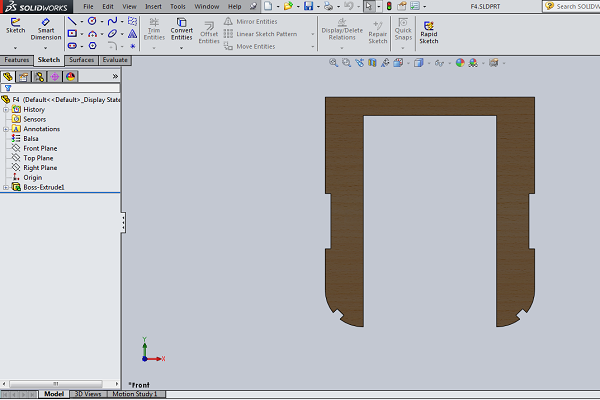Open the Smart Dimension dropdown arrow
This screenshot has height=400, width=600.
(x=45, y=48)
